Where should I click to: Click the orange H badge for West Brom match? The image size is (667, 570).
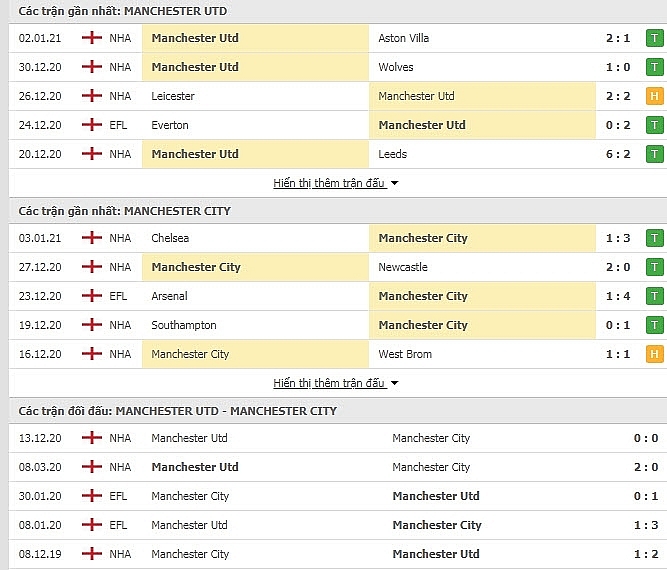coord(655,354)
